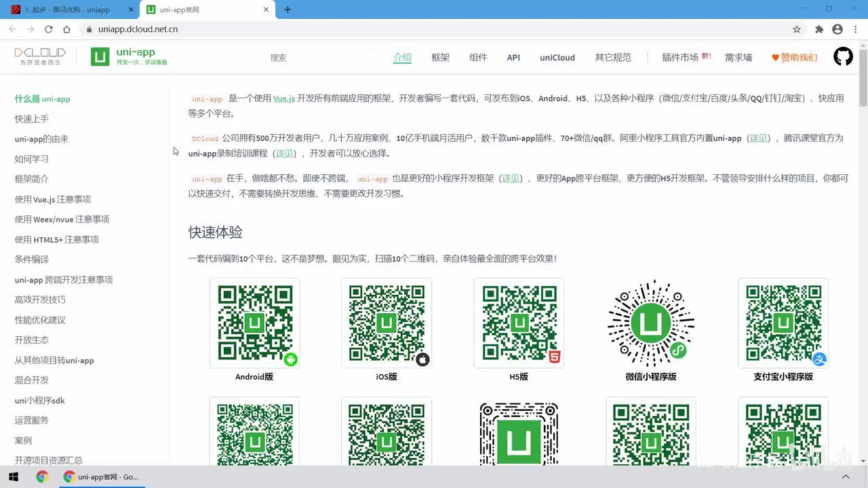This screenshot has width=868, height=488.
Task: Open the uniCloud nav item
Action: tap(557, 58)
